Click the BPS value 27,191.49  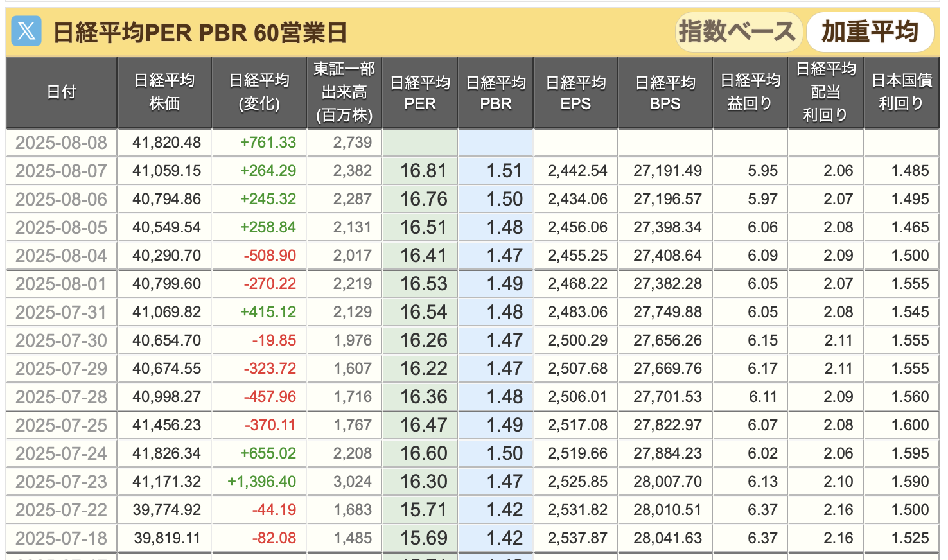pos(668,171)
